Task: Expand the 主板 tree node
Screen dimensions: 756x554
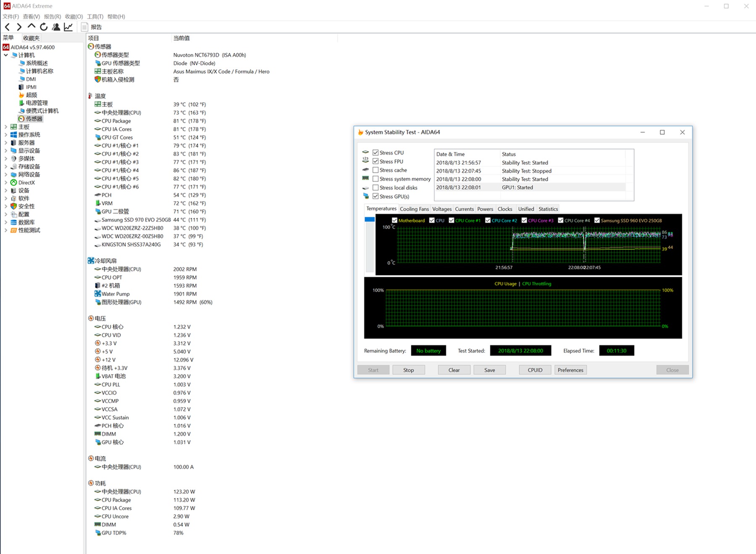Action: tap(6, 127)
